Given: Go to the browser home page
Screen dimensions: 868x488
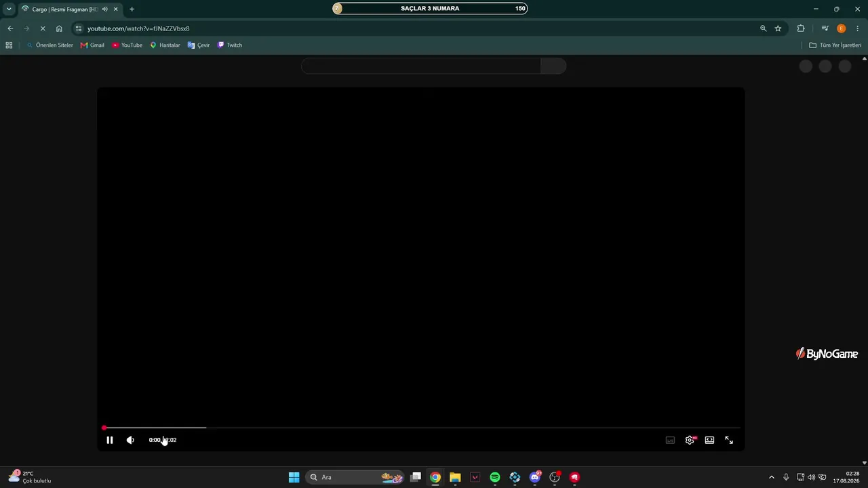Looking at the screenshot, I should [x=59, y=28].
